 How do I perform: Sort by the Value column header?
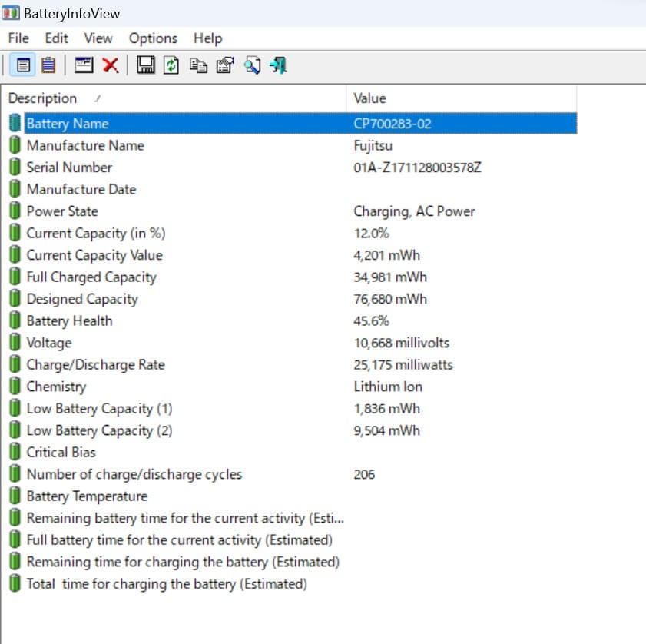369,98
